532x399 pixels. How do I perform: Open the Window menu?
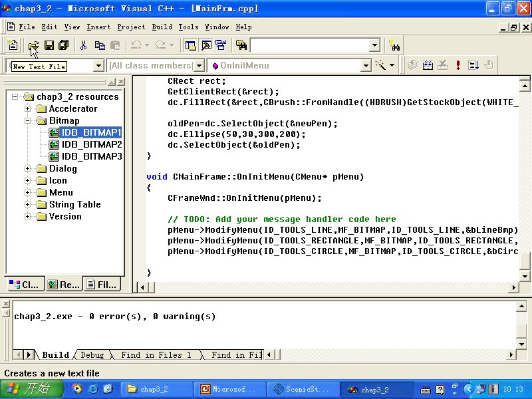click(x=217, y=27)
